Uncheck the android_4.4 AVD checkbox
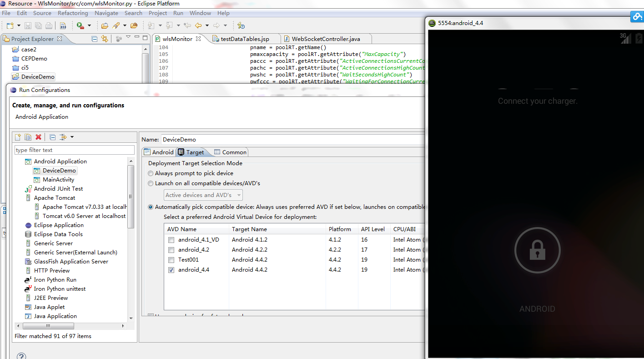644x359 pixels. tap(171, 270)
